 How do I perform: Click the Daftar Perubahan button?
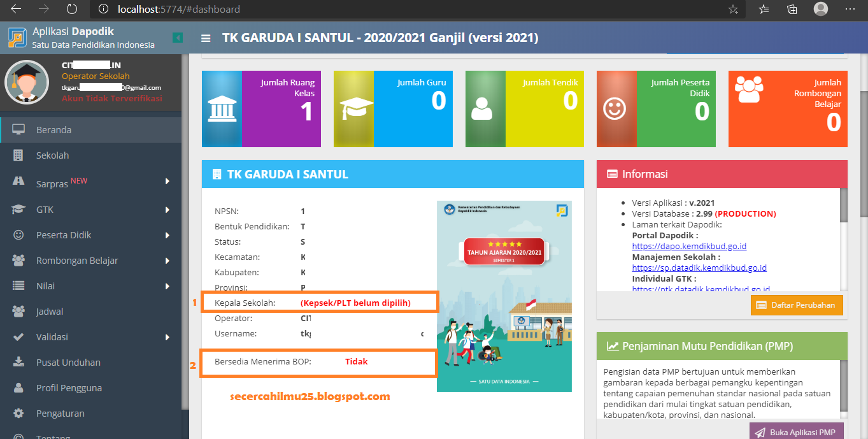(797, 305)
